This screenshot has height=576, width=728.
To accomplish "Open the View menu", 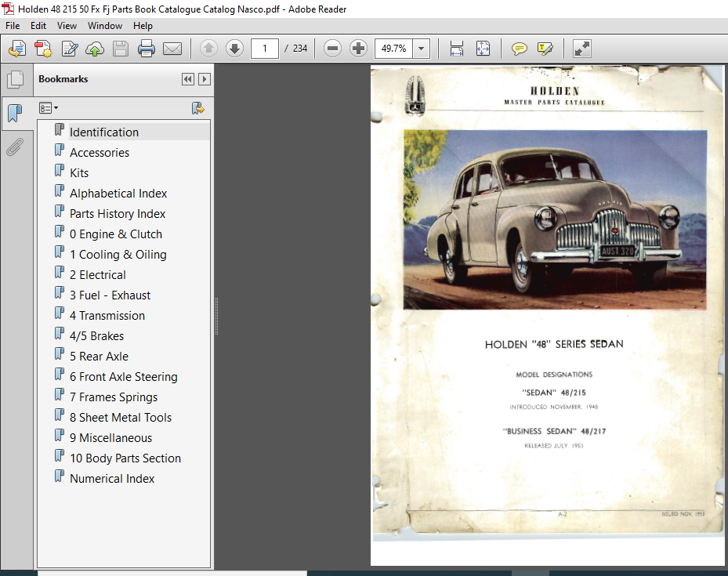I will coord(67,26).
